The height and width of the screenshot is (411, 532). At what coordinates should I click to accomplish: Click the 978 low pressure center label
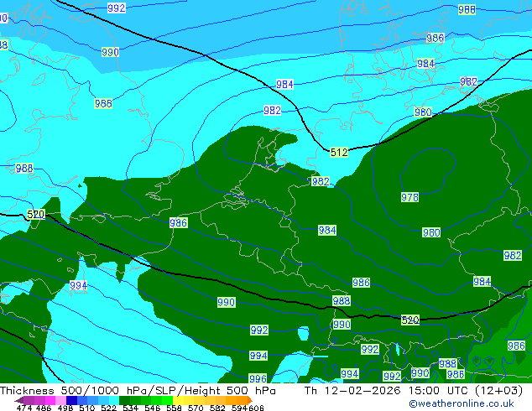[x=409, y=197]
